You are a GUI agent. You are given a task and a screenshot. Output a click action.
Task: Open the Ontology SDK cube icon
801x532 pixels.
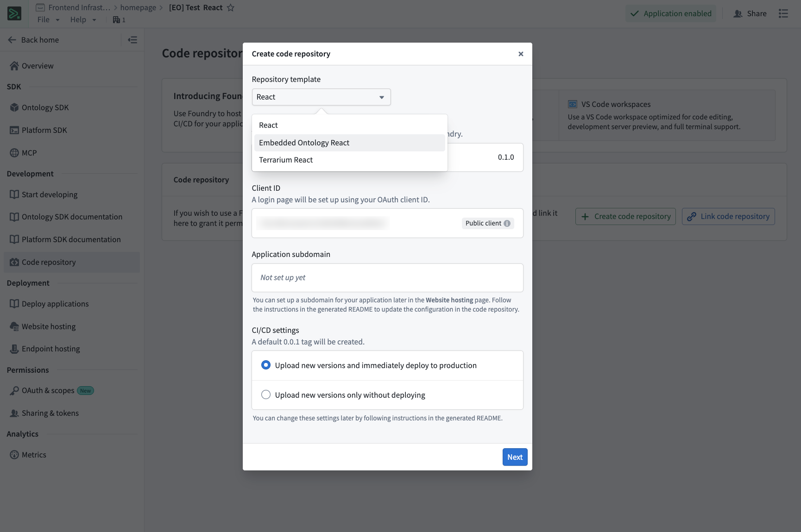click(x=14, y=107)
